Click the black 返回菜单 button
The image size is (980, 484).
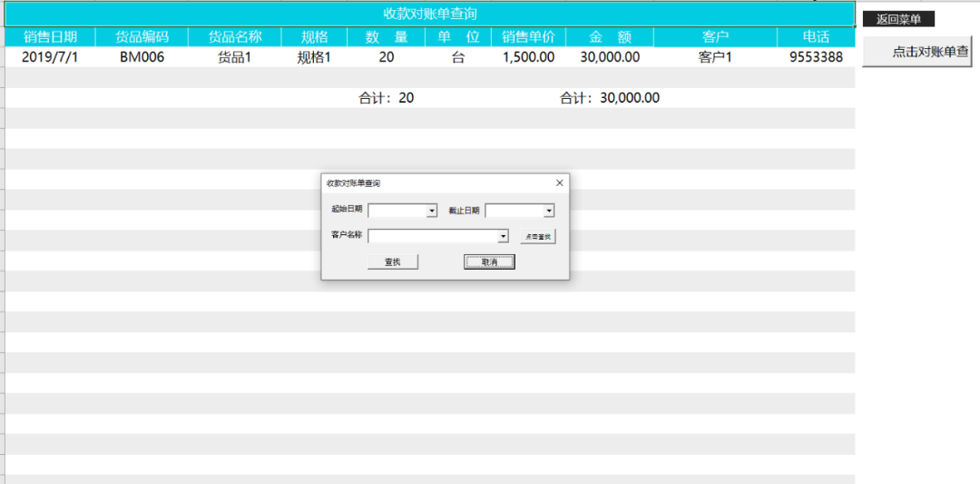tap(897, 19)
